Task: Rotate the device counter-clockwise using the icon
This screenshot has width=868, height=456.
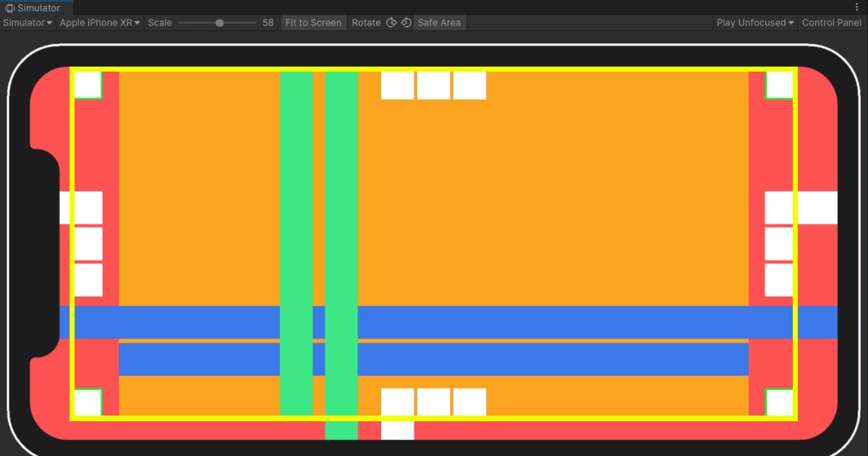Action: (x=391, y=22)
